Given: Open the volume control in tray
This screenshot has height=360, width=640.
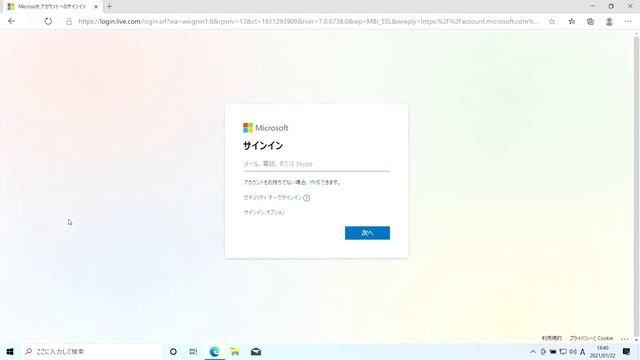Looking at the screenshot, I should pyautogui.click(x=573, y=352).
